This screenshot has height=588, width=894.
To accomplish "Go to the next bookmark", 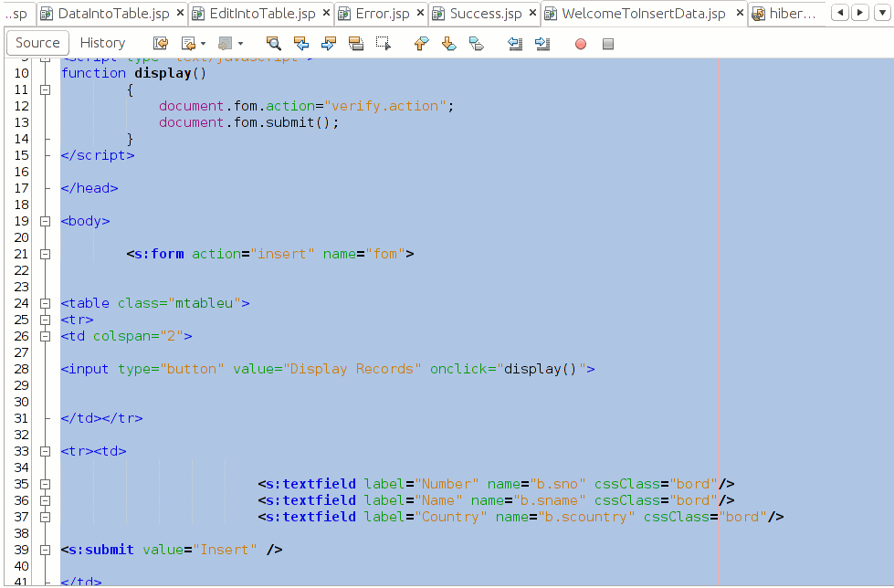I will [x=448, y=43].
